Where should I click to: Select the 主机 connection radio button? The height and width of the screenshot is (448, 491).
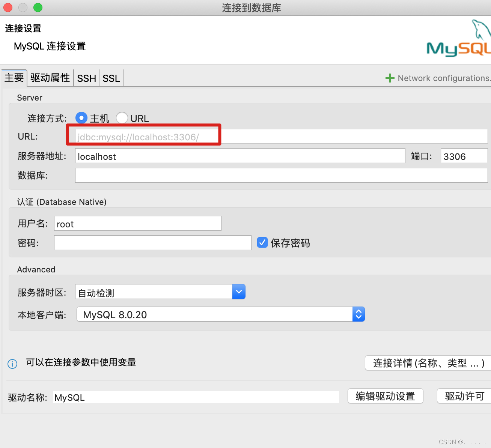[x=81, y=118]
